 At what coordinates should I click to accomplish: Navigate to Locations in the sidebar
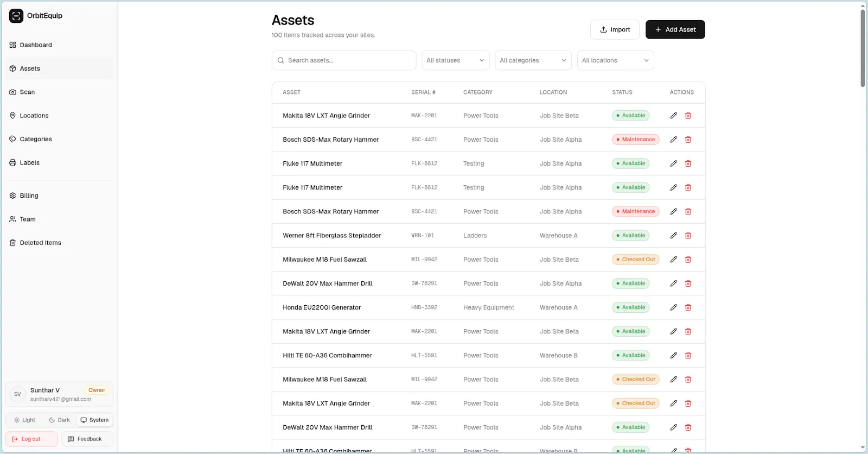point(60,116)
